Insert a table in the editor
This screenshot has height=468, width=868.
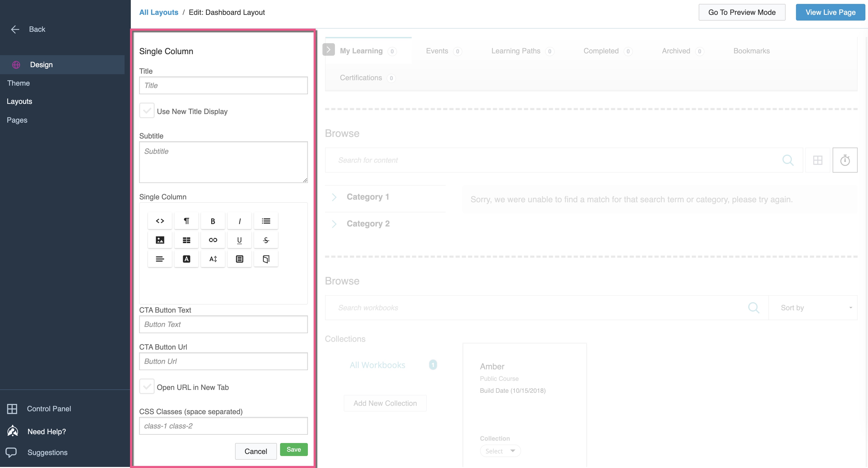186,240
